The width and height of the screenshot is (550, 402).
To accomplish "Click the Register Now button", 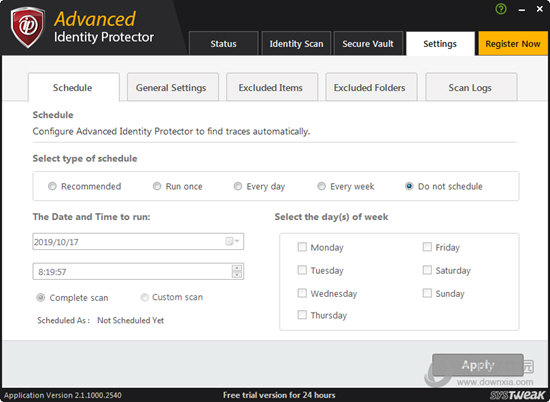I will pos(513,43).
